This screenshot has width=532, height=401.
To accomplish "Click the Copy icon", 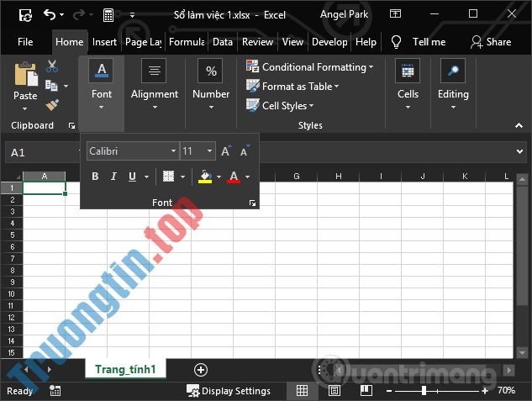I will (x=51, y=86).
